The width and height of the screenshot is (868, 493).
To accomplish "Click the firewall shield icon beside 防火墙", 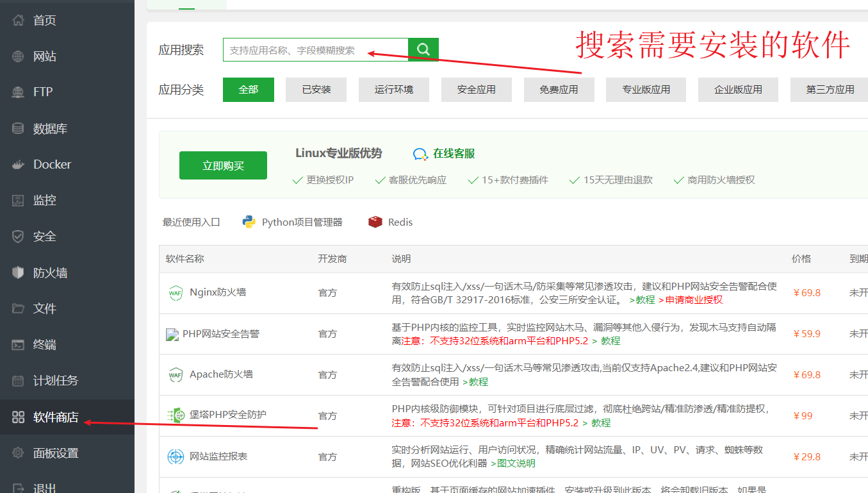I will 19,272.
